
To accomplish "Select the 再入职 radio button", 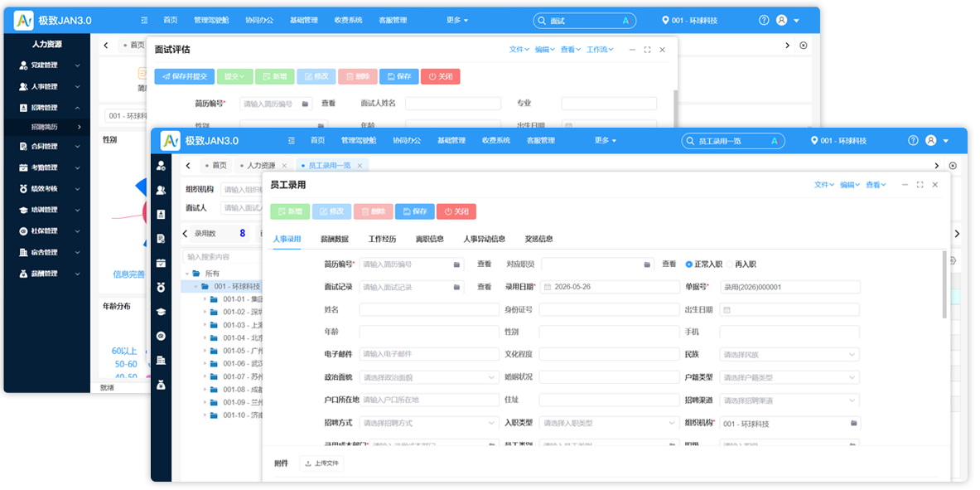I will pos(729,264).
